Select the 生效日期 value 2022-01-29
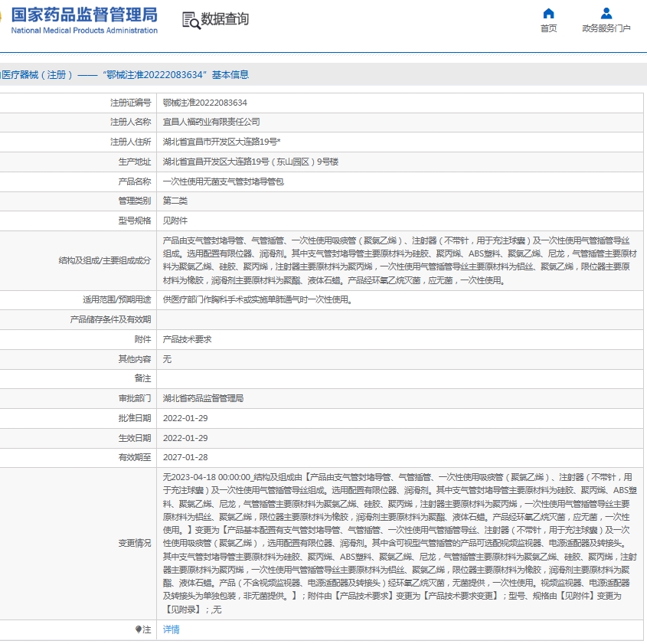Image resolution: width=647 pixels, height=644 pixels. [185, 438]
